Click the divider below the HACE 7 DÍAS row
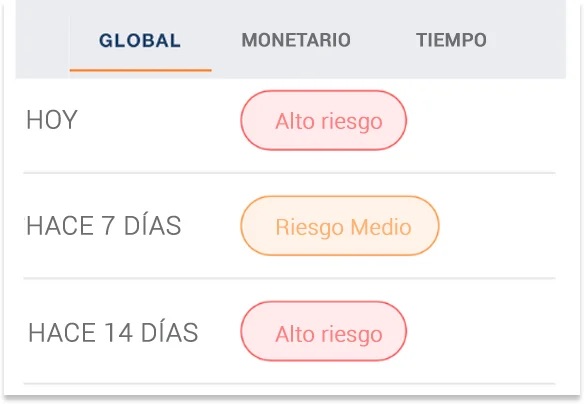Image resolution: width=584 pixels, height=404 pixels. coord(289,278)
